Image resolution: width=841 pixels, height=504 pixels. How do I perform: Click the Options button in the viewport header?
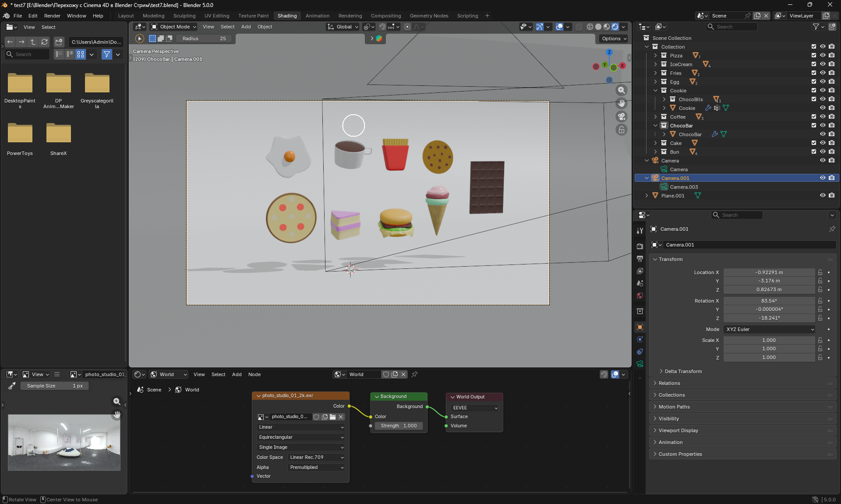tap(614, 39)
